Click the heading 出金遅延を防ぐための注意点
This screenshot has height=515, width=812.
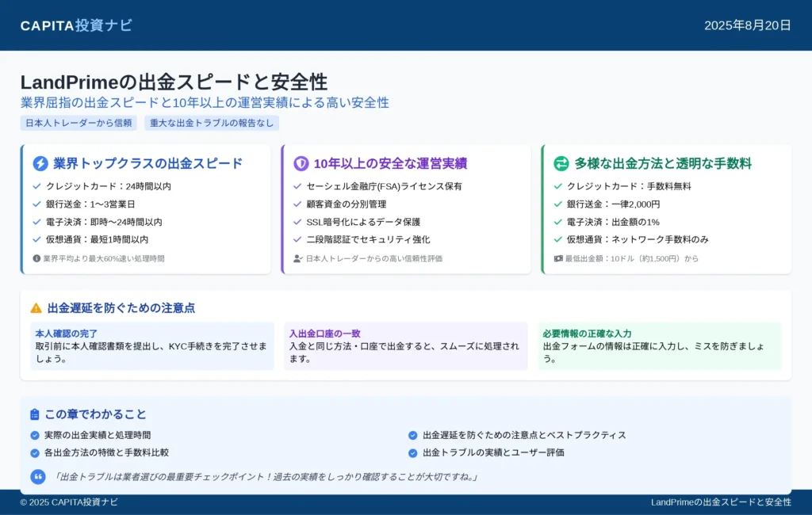pos(121,308)
